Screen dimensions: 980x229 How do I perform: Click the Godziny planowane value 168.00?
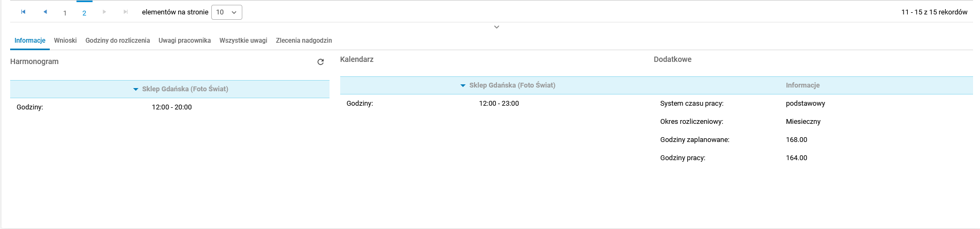coord(797,140)
